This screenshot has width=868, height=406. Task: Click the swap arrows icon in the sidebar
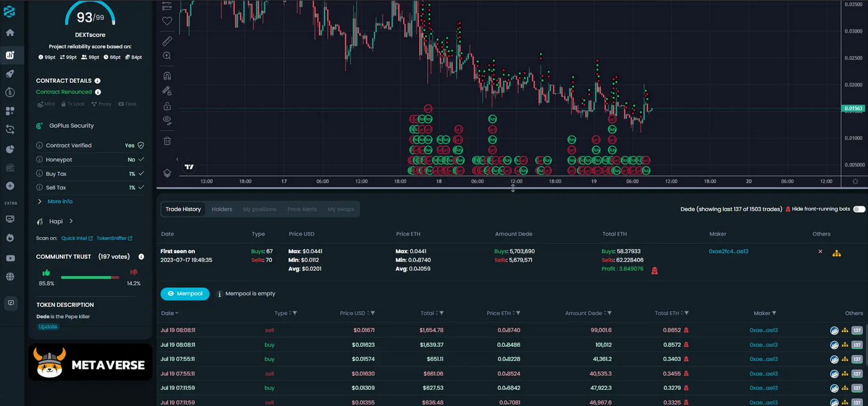[10, 130]
